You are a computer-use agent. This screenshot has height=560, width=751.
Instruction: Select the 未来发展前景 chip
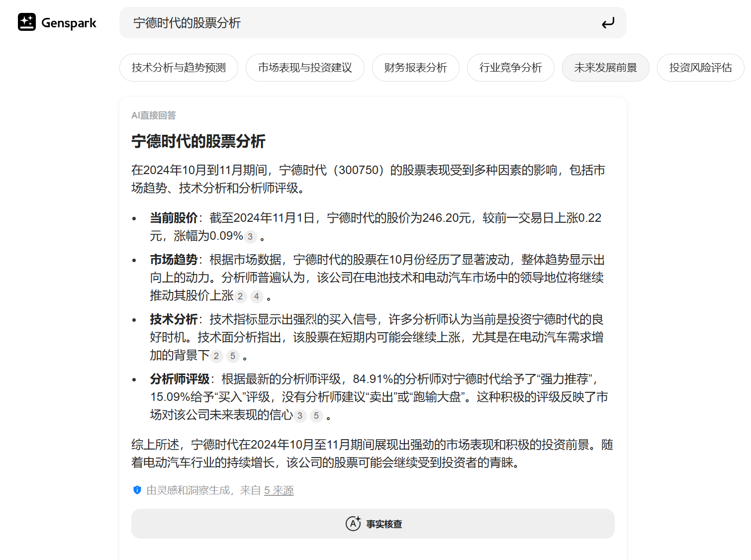606,68
